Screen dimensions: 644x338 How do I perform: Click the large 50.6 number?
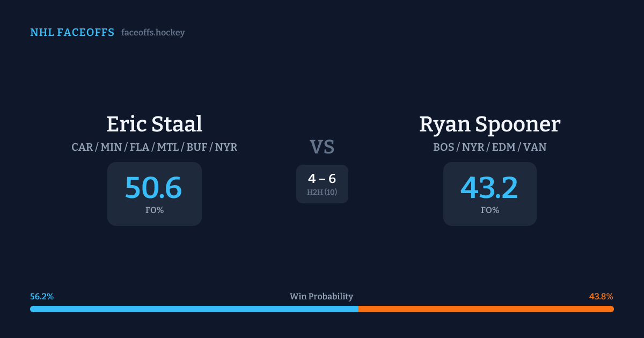pyautogui.click(x=153, y=188)
